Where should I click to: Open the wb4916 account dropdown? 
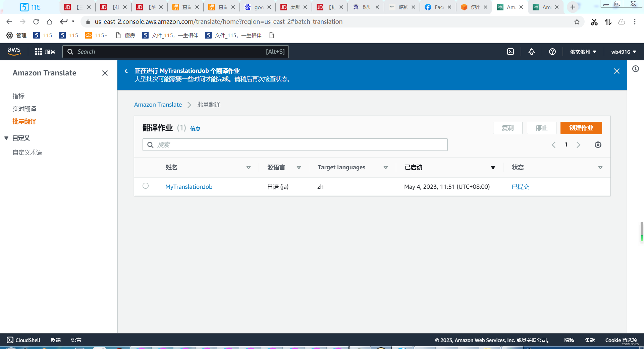pyautogui.click(x=624, y=52)
